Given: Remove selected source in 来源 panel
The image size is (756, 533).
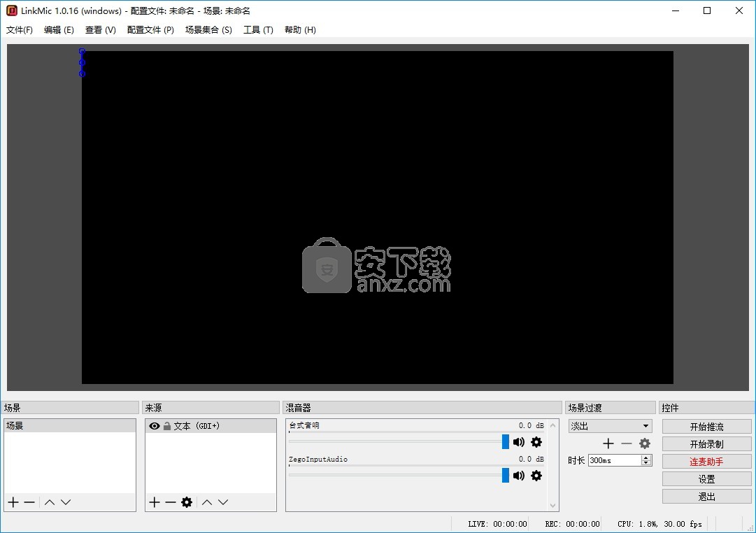Looking at the screenshot, I should coord(170,502).
